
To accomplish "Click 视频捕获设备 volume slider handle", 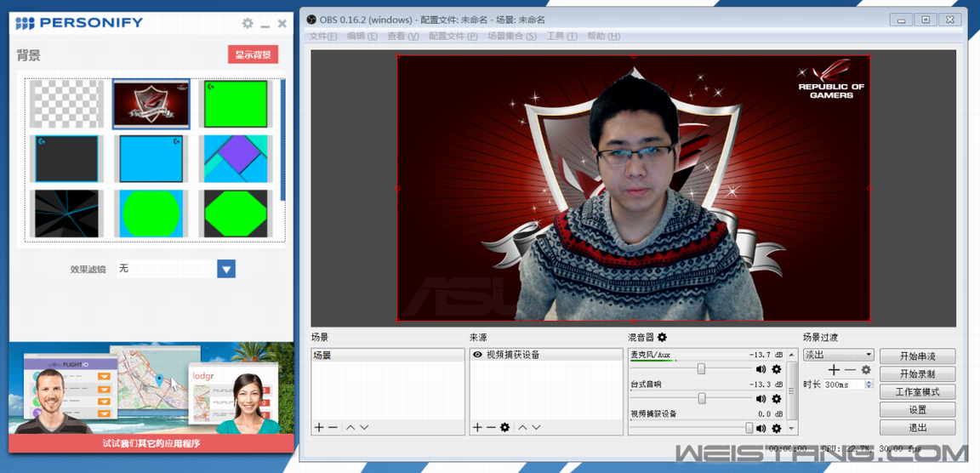I will pyautogui.click(x=749, y=428).
